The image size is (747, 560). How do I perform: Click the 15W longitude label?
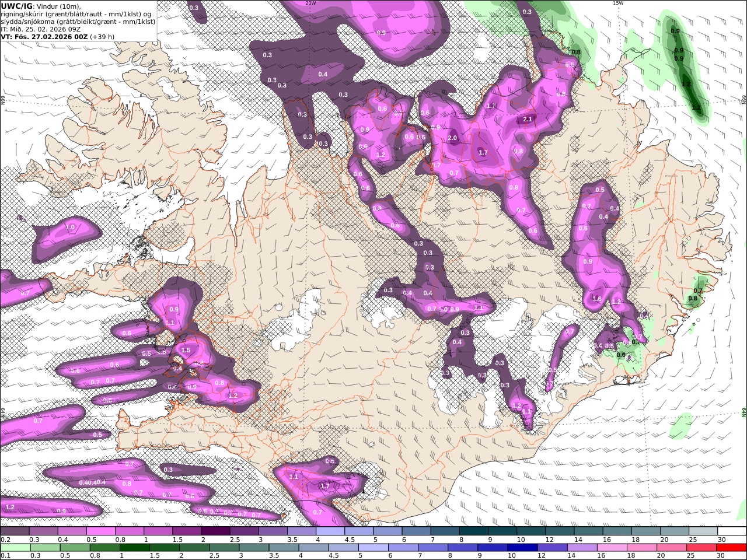(x=618, y=3)
